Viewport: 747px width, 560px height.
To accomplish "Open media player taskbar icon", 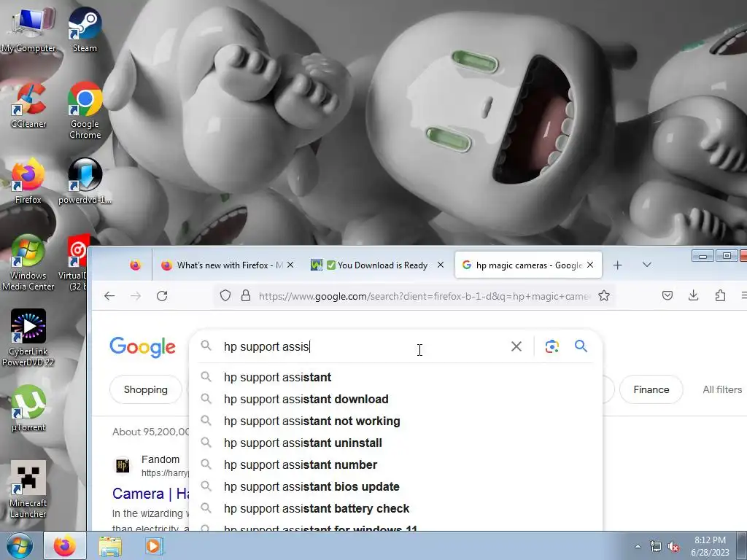I will (x=154, y=546).
